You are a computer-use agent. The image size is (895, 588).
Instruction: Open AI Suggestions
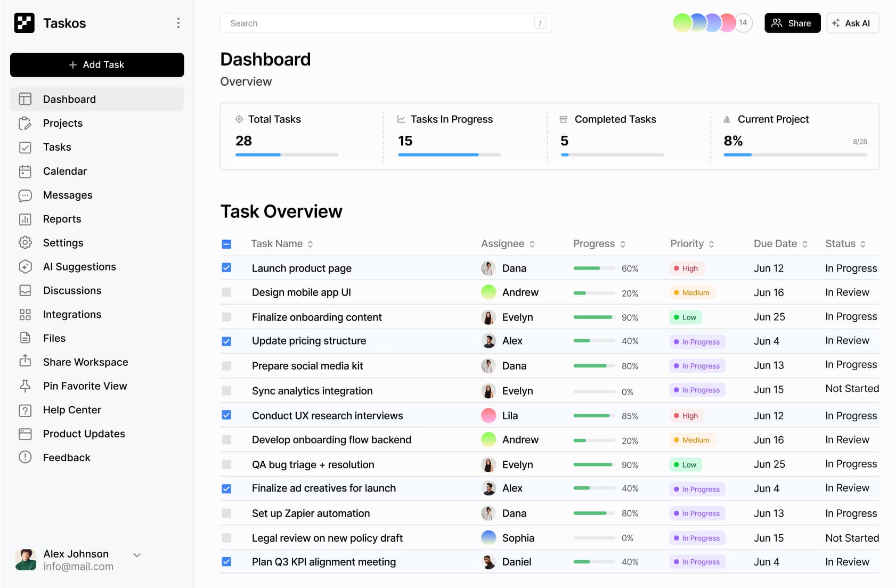tap(79, 266)
